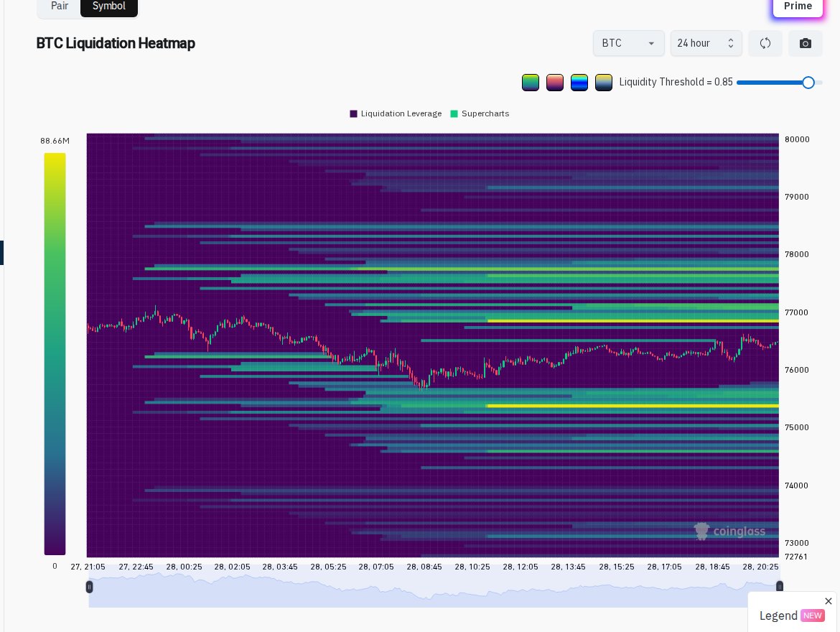Select the blue color palette icon

(579, 82)
